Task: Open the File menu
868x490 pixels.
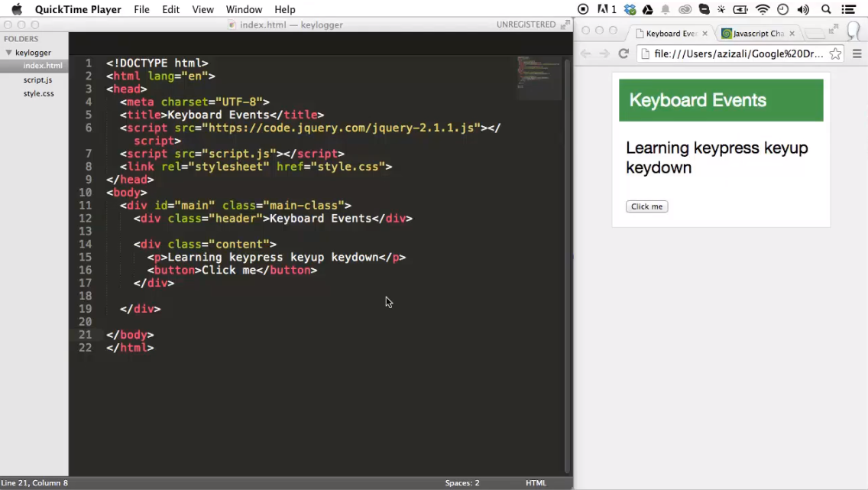Action: click(141, 9)
